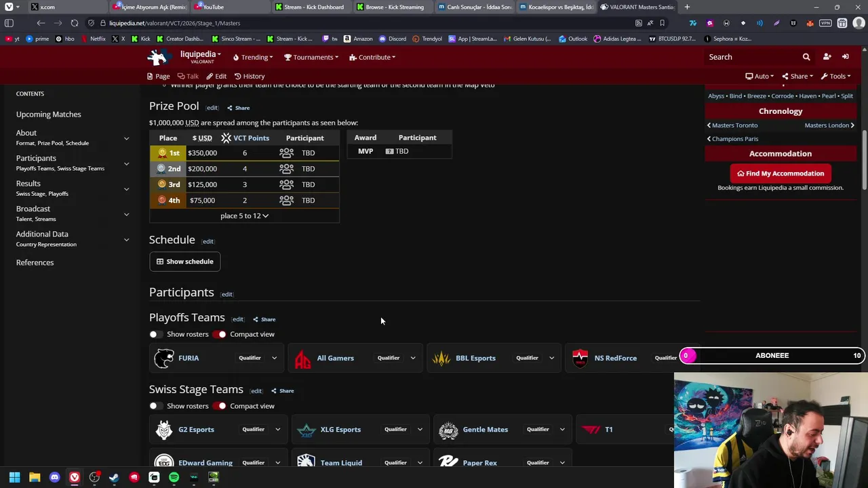
Task: Open the Tournaments menu
Action: 311,57
